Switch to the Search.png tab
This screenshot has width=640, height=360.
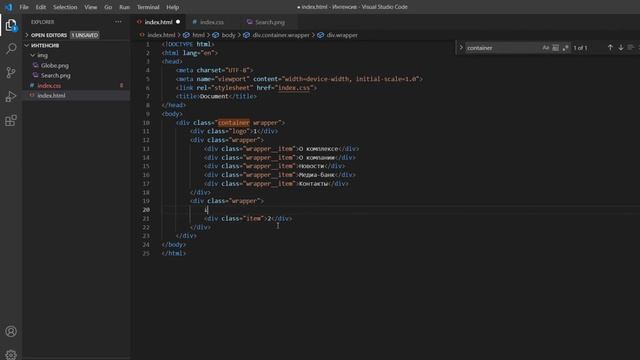click(269, 22)
